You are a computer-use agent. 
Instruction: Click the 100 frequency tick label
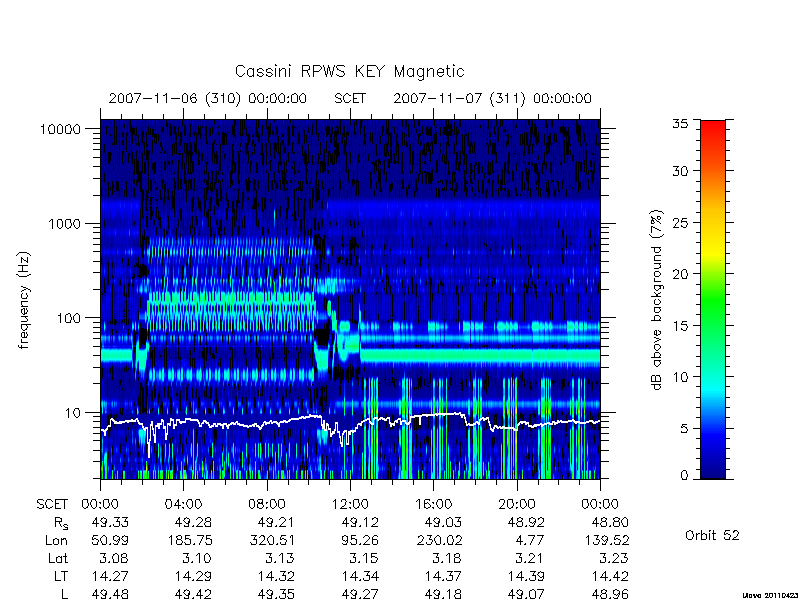tap(68, 318)
